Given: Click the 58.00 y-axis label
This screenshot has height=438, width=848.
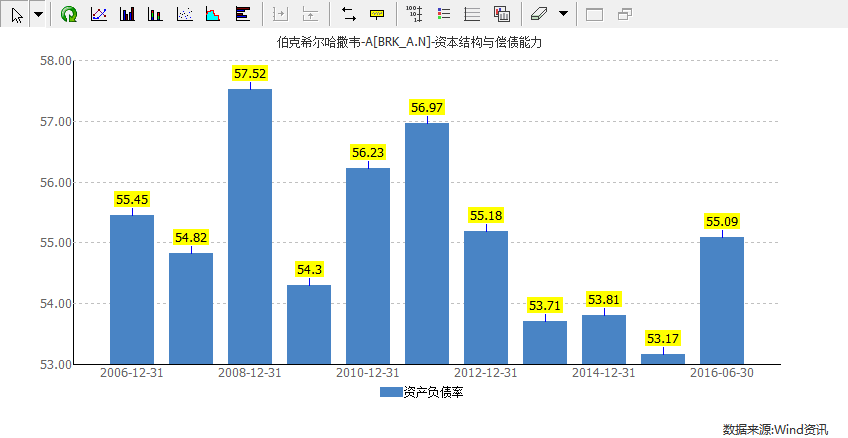Looking at the screenshot, I should pyautogui.click(x=56, y=61).
